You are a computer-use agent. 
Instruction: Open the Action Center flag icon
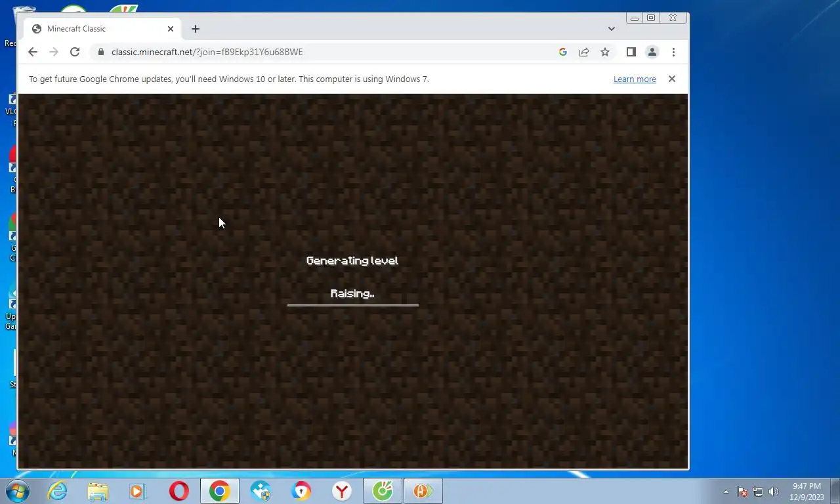pos(742,492)
